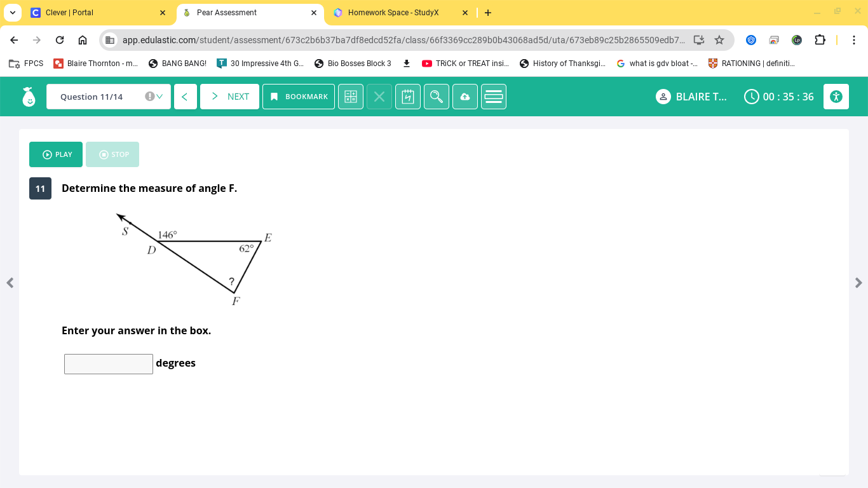Click the Pear Assessment logo
The height and width of the screenshot is (488, 868).
point(29,97)
